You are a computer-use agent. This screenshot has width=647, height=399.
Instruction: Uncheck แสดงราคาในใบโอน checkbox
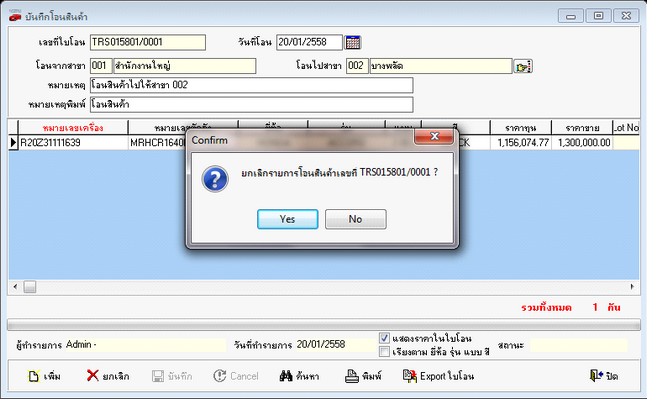384,338
